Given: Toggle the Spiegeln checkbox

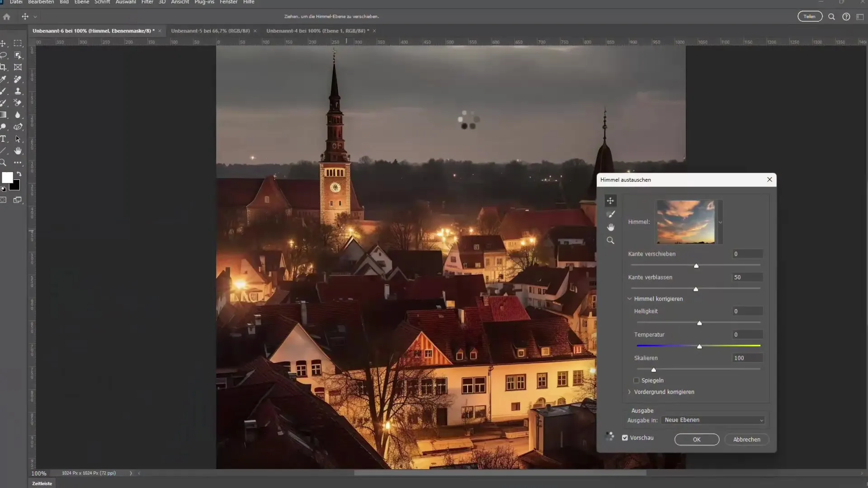Looking at the screenshot, I should 637,380.
